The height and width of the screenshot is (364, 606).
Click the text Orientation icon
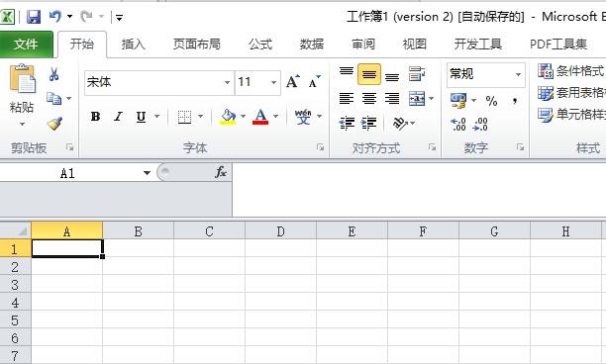point(400,123)
